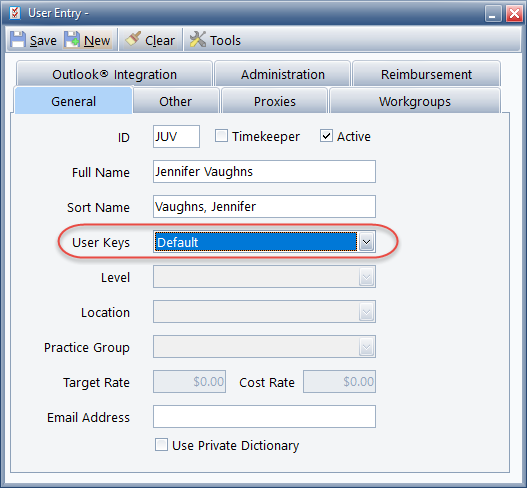Viewport: 527px width, 488px height.
Task: Enable the Timekeeper checkbox
Action: click(x=221, y=136)
